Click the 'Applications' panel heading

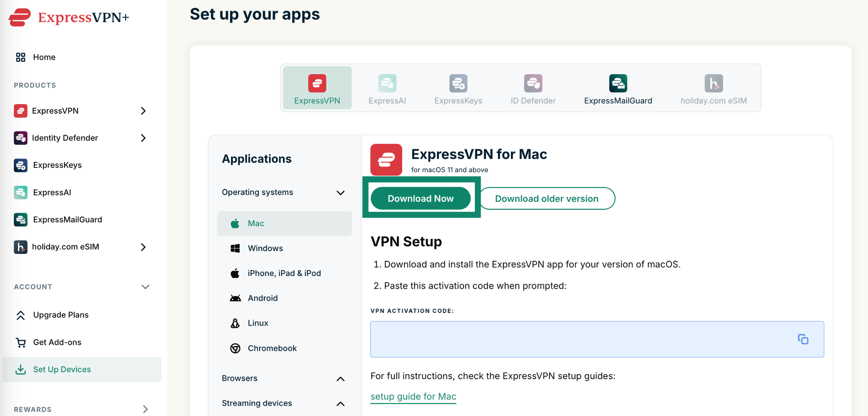257,159
